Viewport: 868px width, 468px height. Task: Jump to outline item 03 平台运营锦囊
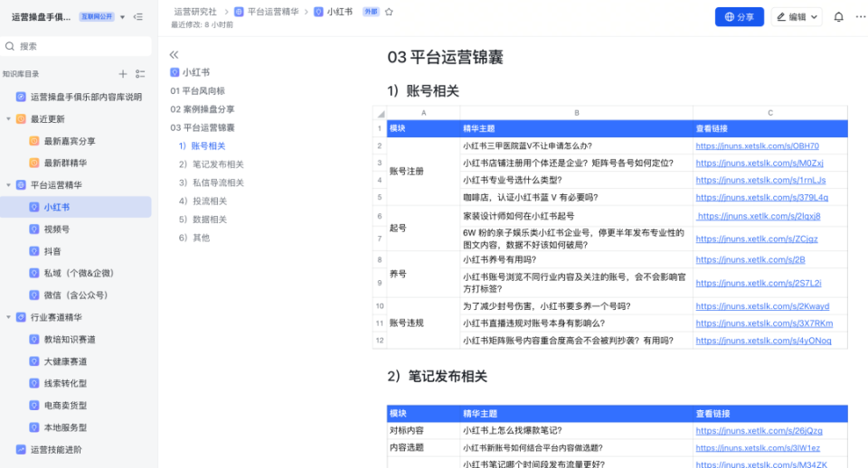pyautogui.click(x=202, y=127)
